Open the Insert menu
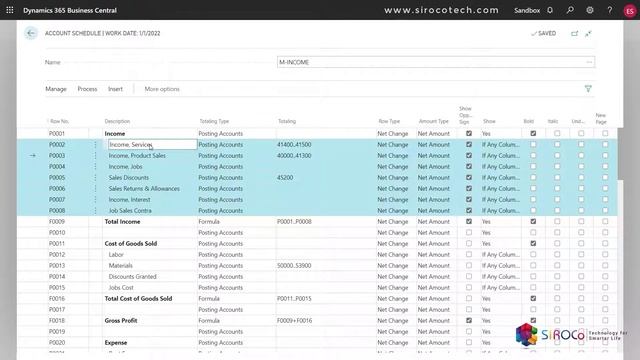 (115, 89)
